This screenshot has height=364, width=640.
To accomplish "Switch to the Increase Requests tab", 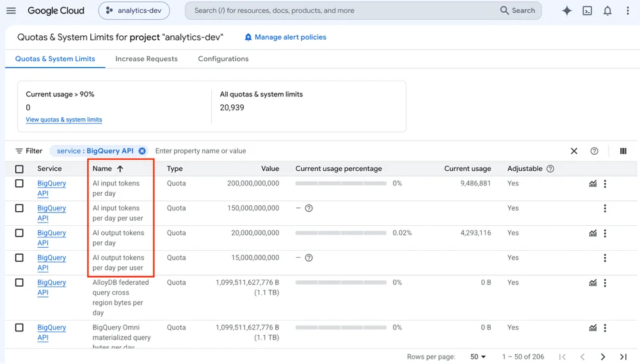I will (147, 59).
